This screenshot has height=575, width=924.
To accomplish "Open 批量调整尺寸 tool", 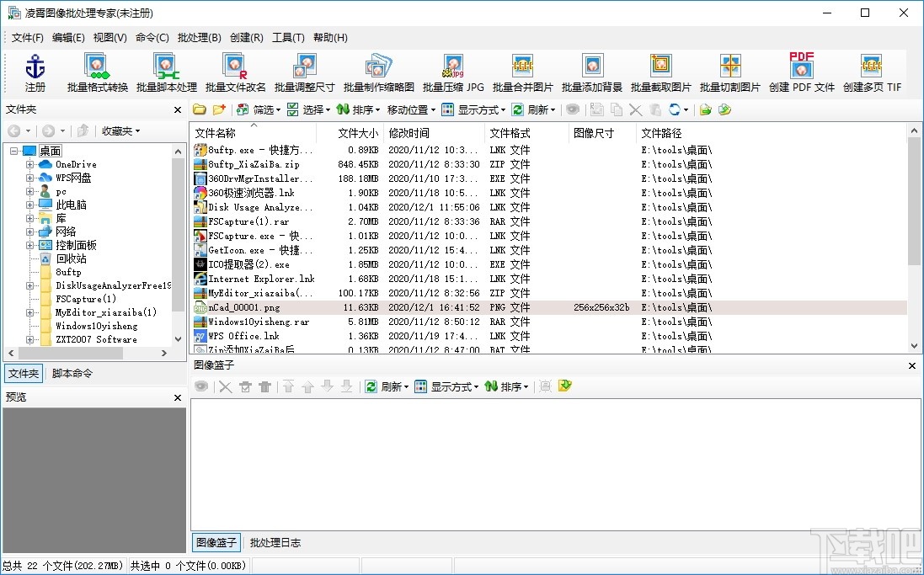I will (x=305, y=73).
